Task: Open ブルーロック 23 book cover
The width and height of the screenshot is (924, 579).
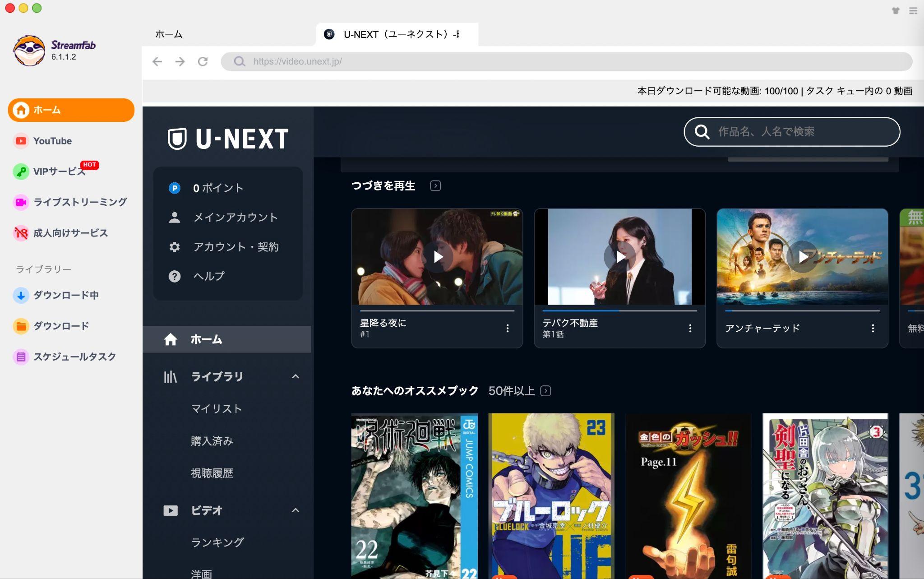Action: tap(551, 496)
